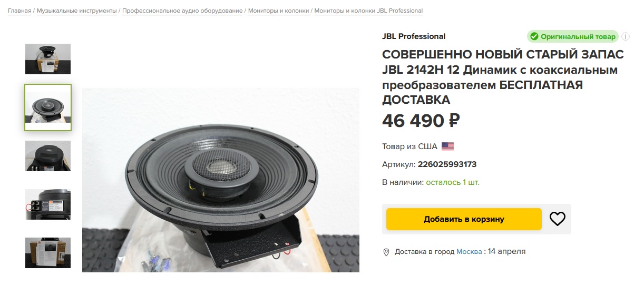The height and width of the screenshot is (305, 644).
Task: Open the Главная breadcrumb link
Action: click(x=19, y=11)
